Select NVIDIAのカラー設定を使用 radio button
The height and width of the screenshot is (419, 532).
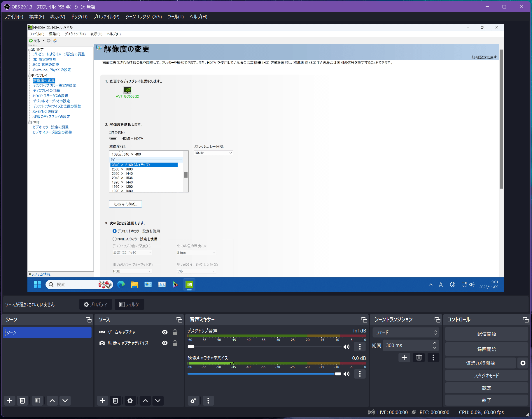tap(114, 239)
